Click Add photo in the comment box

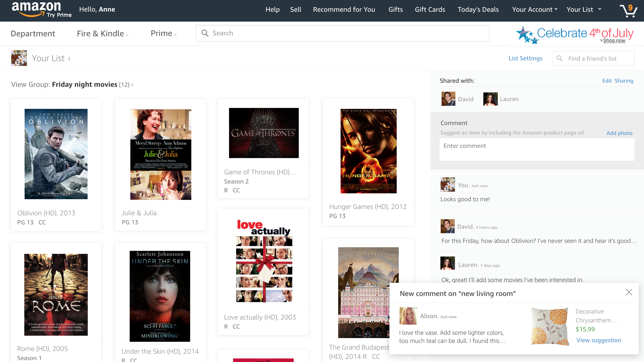coord(619,133)
